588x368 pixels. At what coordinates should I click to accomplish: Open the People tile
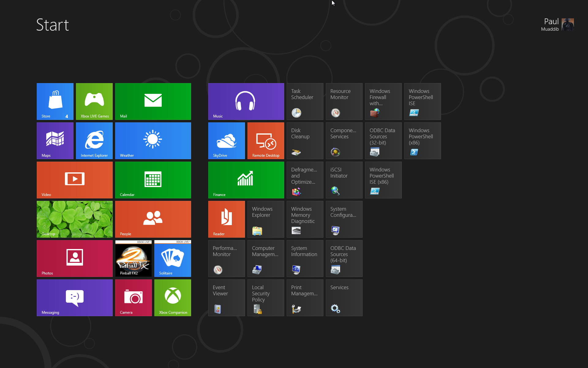click(x=153, y=219)
